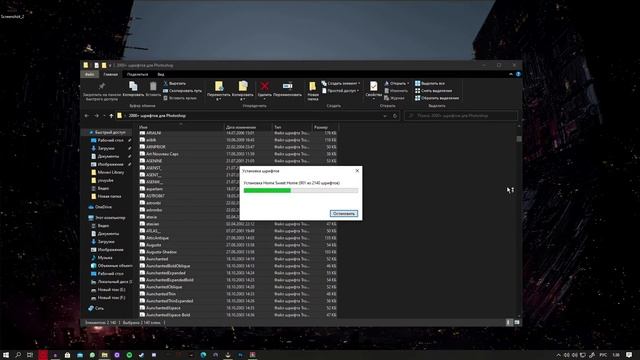
Task: Open the Файл ribbon tab
Action: click(x=89, y=74)
